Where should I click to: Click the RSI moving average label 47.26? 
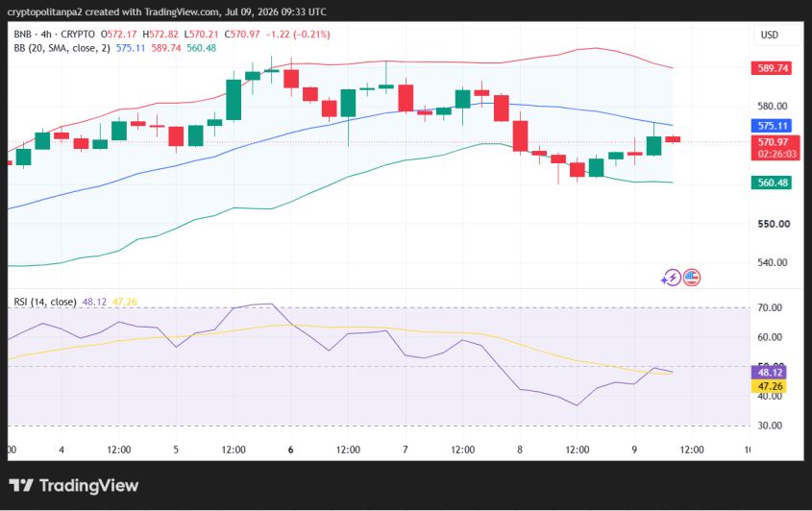pyautogui.click(x=769, y=386)
